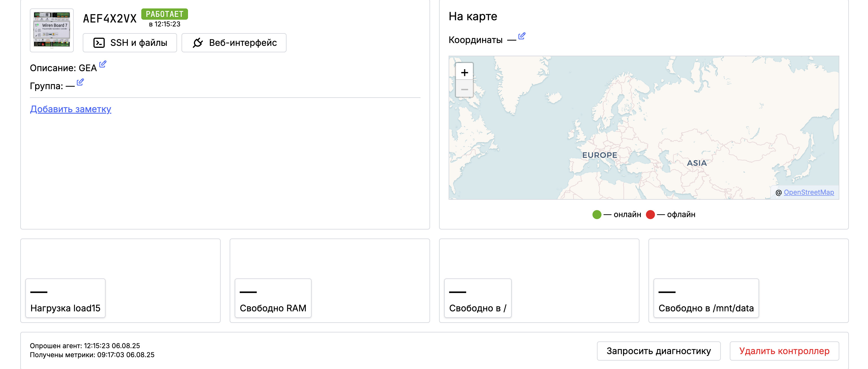868x369 pixels.
Task: Open the OpenStreetMap attribution link
Action: point(809,192)
